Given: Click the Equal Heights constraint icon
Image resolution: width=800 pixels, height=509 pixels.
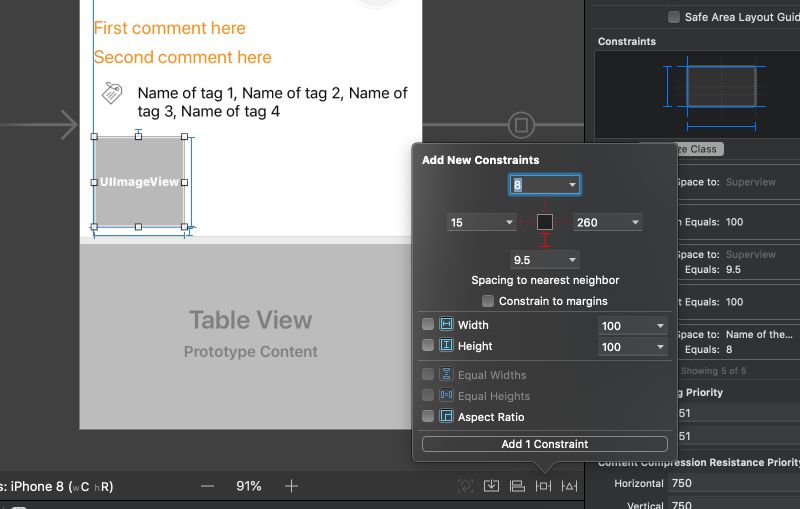Looking at the screenshot, I should coord(446,395).
